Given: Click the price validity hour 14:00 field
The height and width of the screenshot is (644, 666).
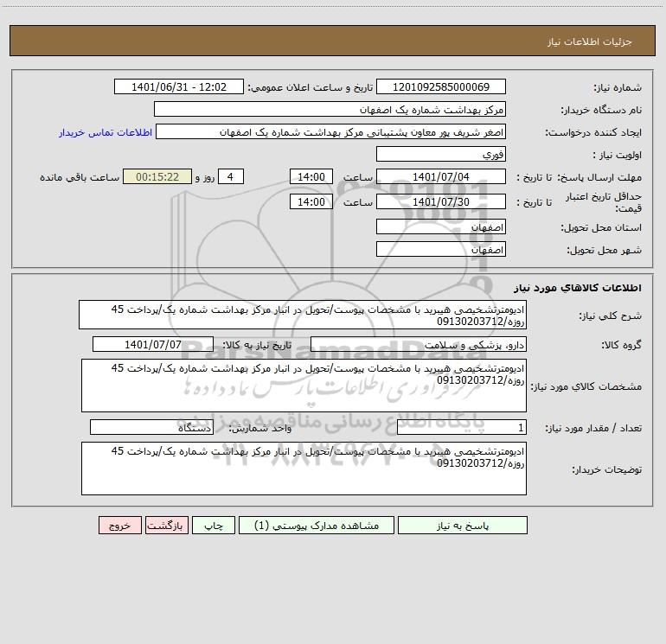Looking at the screenshot, I should [311, 201].
